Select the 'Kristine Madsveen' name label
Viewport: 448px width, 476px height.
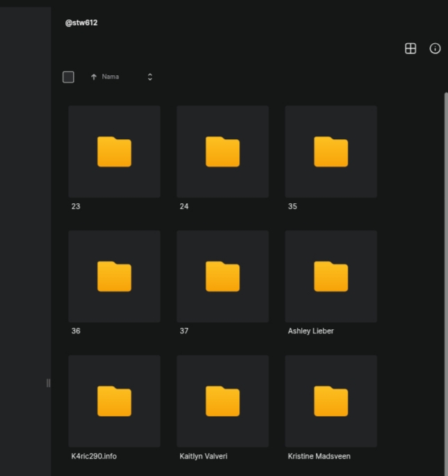pos(319,456)
